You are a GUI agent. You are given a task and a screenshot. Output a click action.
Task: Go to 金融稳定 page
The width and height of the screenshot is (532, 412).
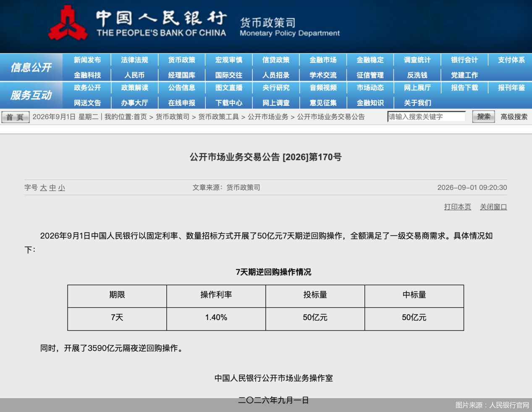[370, 60]
